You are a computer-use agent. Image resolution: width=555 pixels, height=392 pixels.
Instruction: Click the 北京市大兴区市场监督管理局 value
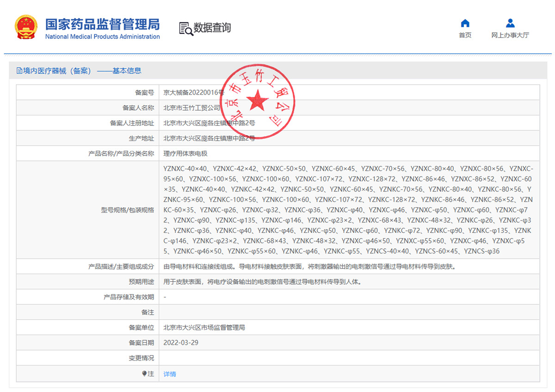[x=204, y=327]
